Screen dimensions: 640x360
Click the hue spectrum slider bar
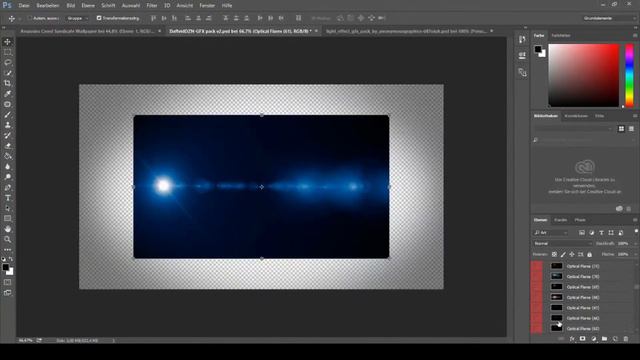629,76
